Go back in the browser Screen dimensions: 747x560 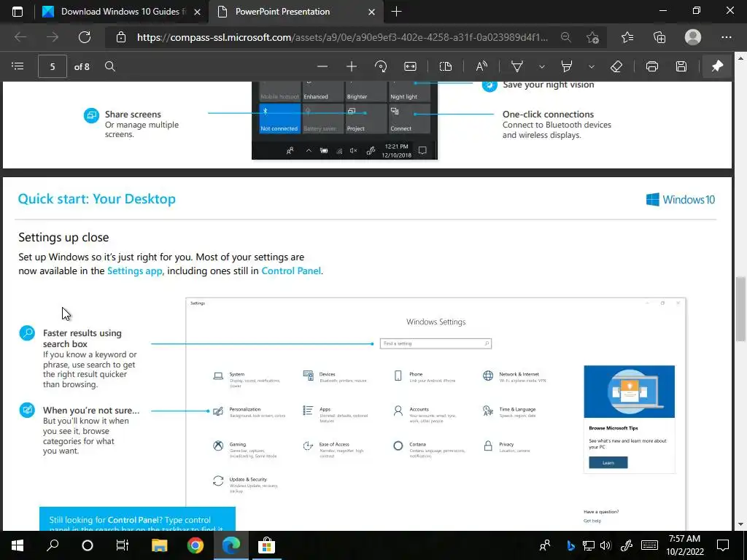pyautogui.click(x=20, y=37)
